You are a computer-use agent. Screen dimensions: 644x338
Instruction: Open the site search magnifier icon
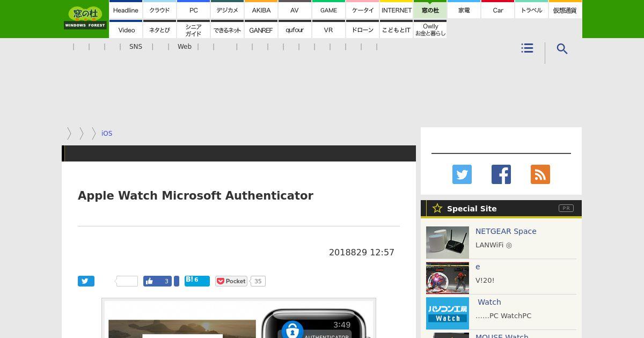click(x=562, y=49)
